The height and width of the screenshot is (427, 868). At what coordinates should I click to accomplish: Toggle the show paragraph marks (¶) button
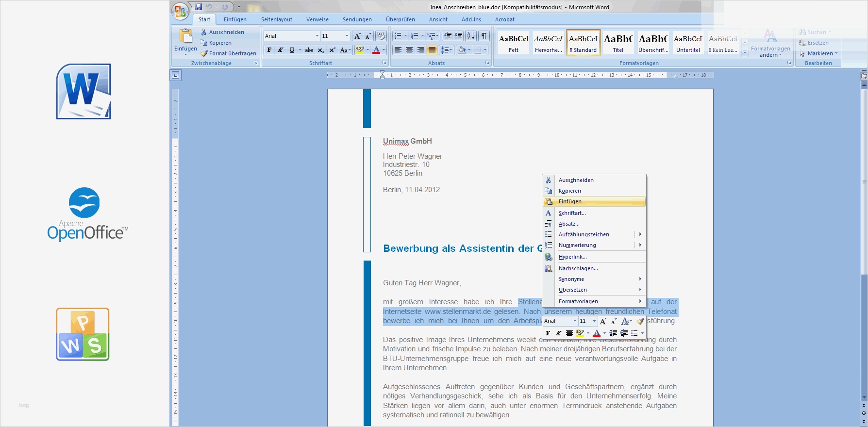[484, 36]
